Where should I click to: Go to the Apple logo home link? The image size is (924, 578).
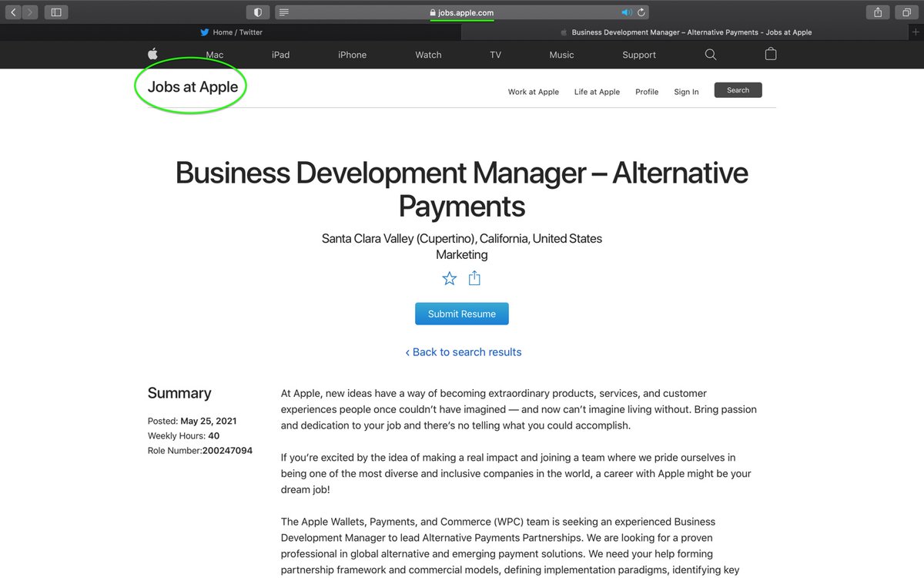(152, 54)
